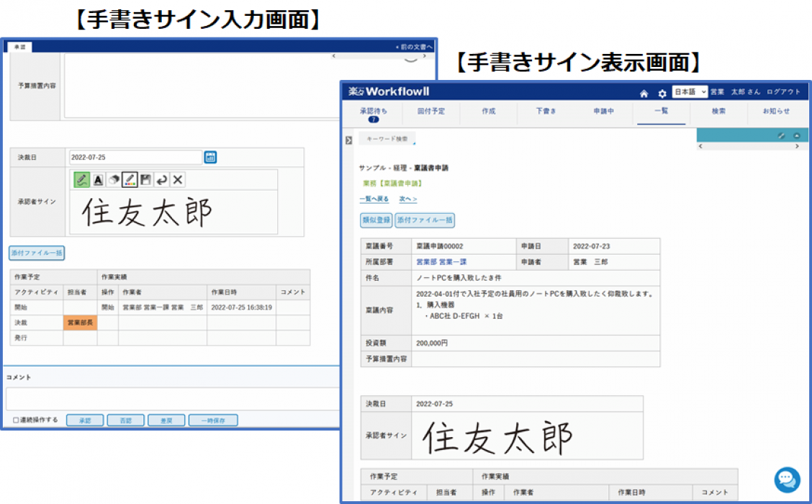
Task: Click the 否認 button
Action: pos(126,420)
